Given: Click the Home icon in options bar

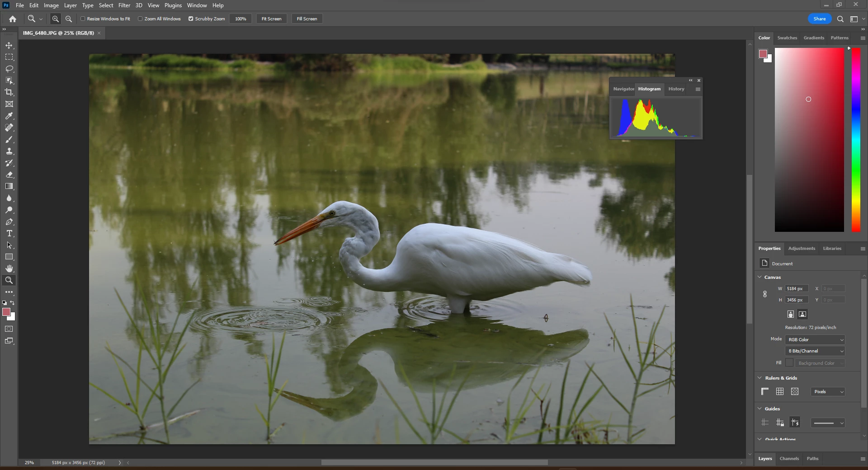Looking at the screenshot, I should tap(13, 19).
